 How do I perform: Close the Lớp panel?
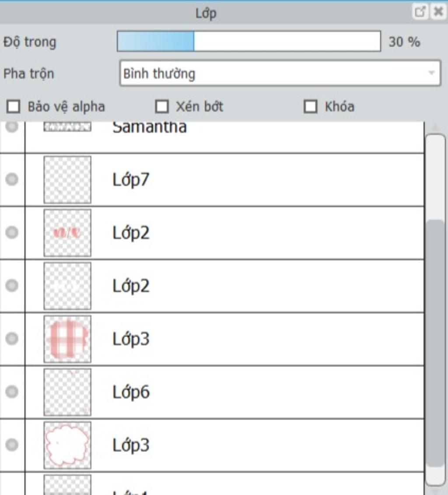438,12
